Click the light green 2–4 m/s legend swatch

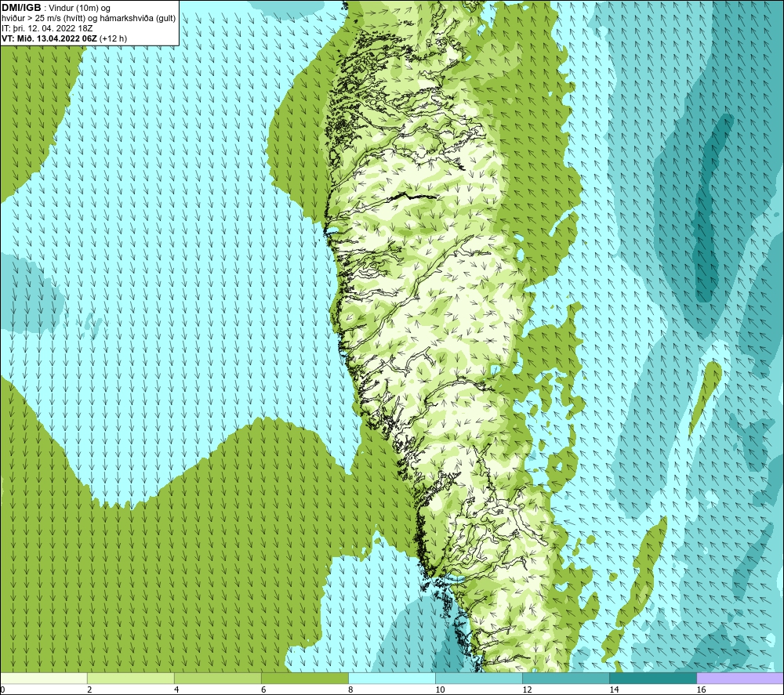click(x=130, y=678)
